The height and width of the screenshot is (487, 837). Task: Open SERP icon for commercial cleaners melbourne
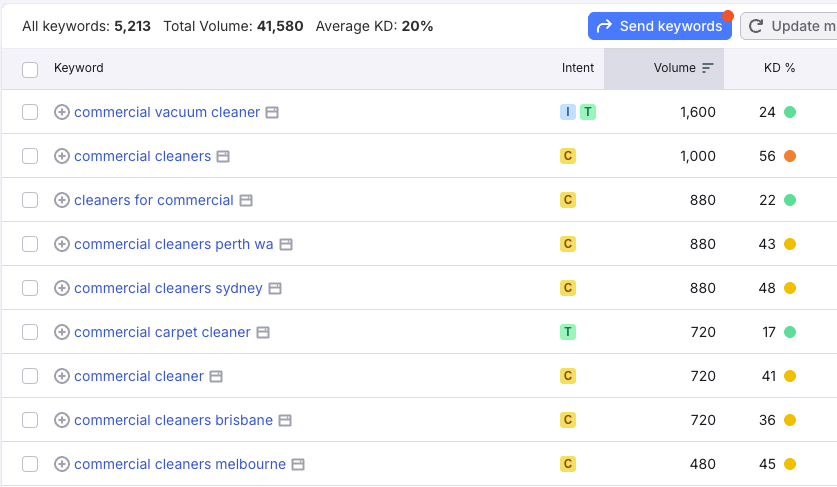[x=298, y=464]
